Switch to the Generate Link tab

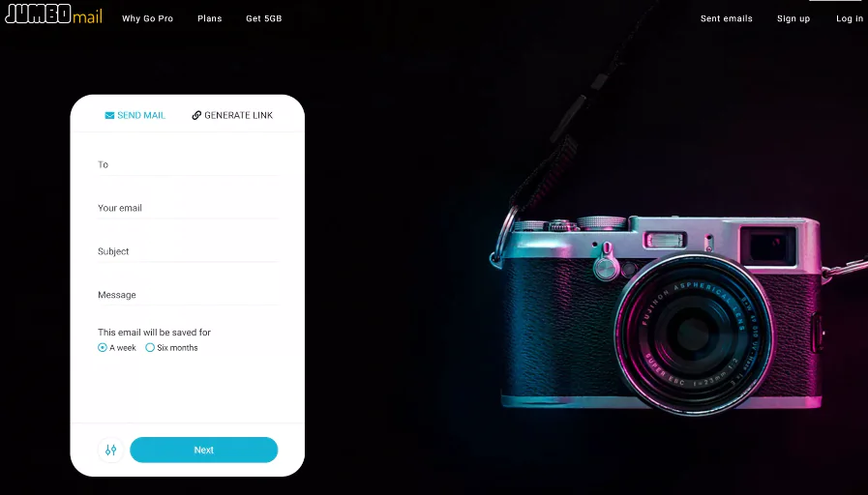pos(232,116)
